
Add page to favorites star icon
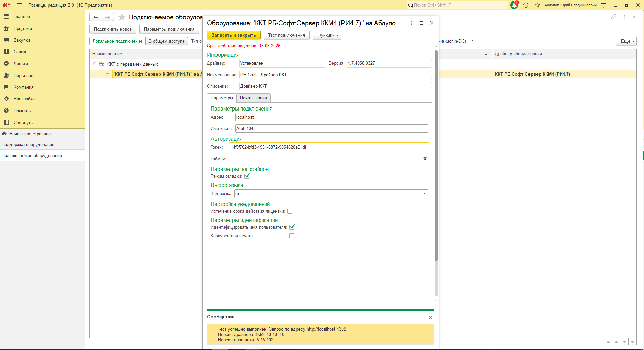coord(122,17)
